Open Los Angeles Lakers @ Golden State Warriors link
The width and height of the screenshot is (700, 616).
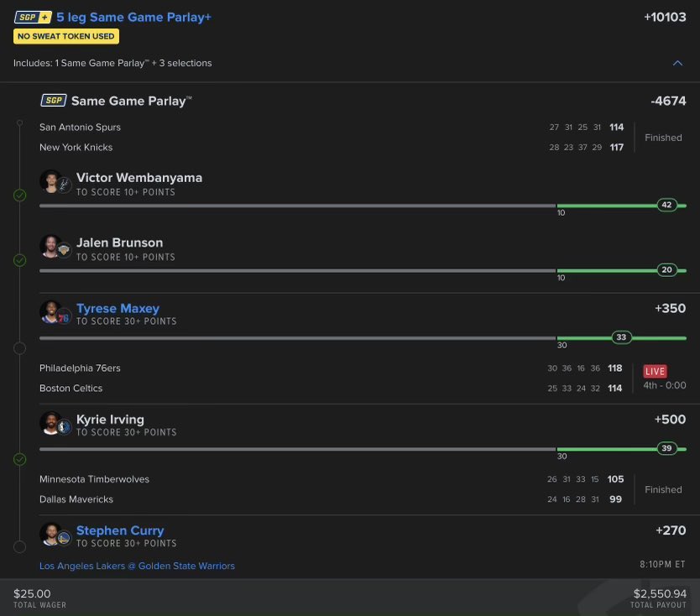tap(137, 566)
